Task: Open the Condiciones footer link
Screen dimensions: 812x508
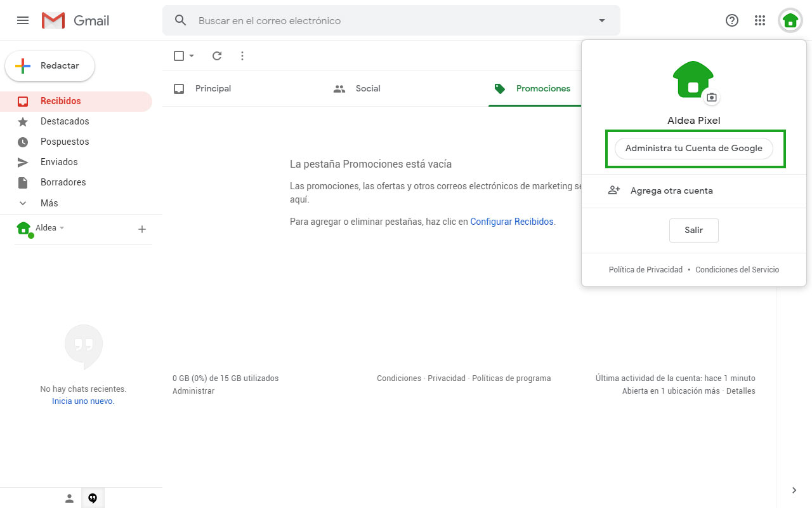Action: click(399, 378)
